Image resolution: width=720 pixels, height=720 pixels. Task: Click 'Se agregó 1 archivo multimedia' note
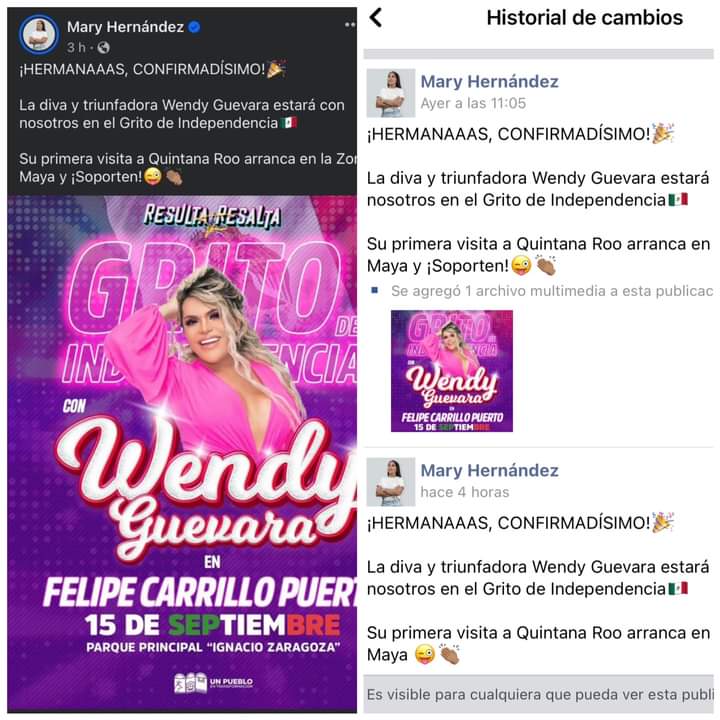[552, 291]
